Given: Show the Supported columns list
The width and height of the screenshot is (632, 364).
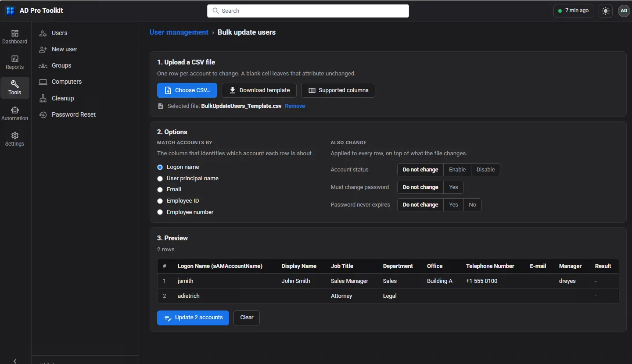Looking at the screenshot, I should [x=338, y=90].
